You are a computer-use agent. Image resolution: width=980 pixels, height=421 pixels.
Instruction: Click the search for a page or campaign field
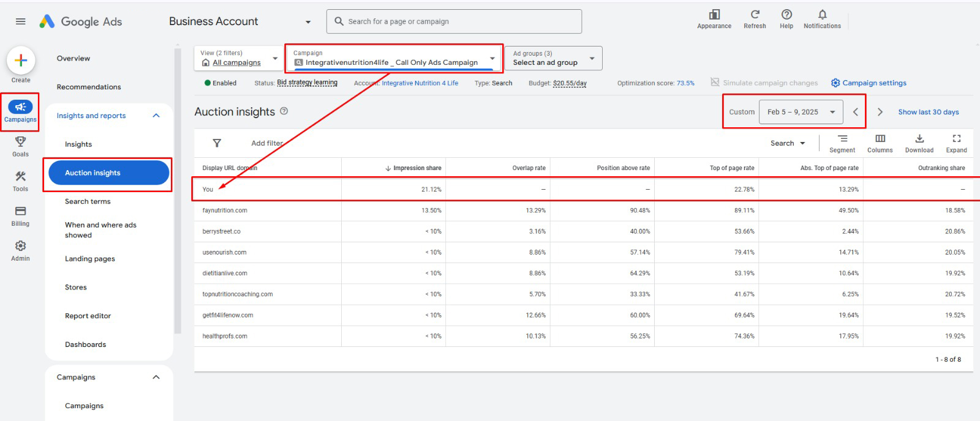tap(454, 21)
